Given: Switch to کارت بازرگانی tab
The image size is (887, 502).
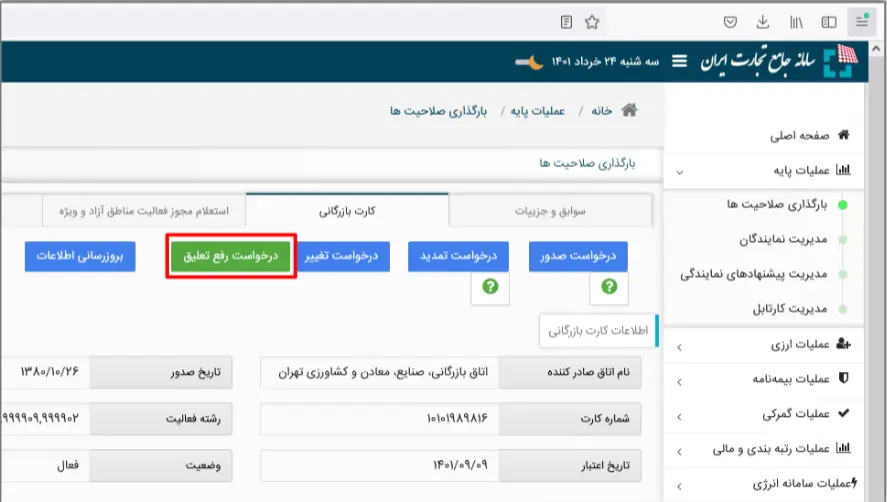Looking at the screenshot, I should [347, 211].
